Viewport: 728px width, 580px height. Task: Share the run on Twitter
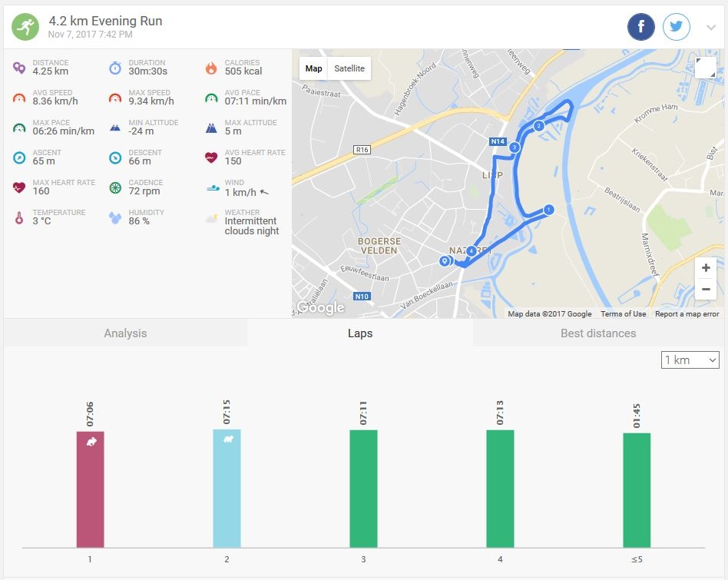coord(677,28)
